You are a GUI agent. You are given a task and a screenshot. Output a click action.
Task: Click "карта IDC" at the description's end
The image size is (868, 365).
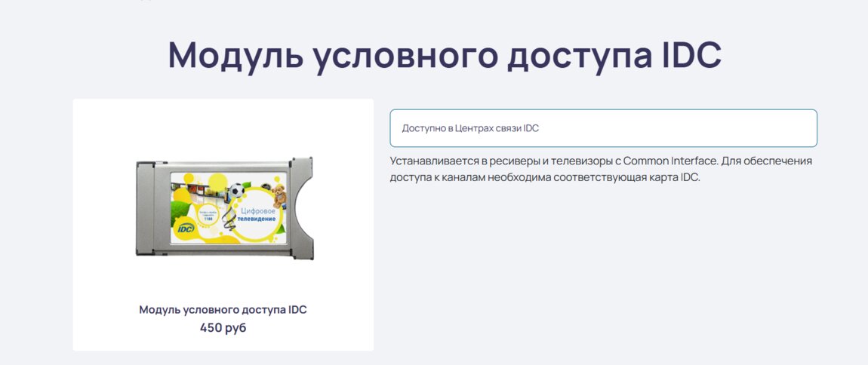click(676, 179)
